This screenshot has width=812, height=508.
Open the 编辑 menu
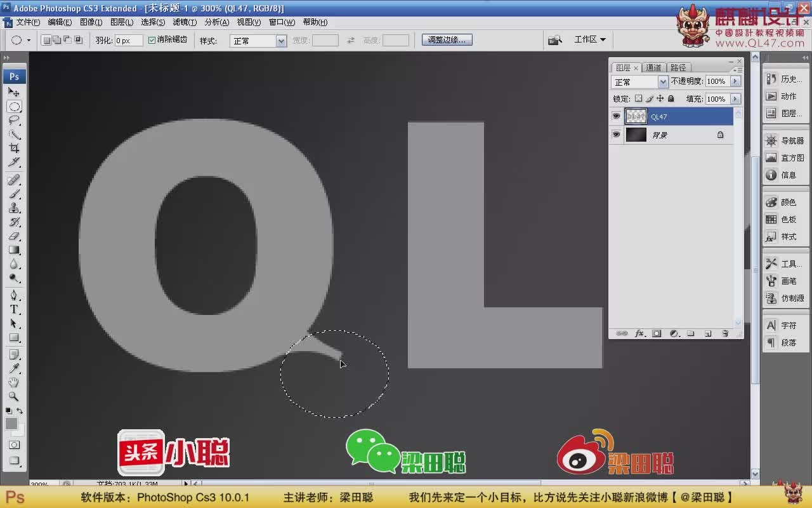point(60,22)
